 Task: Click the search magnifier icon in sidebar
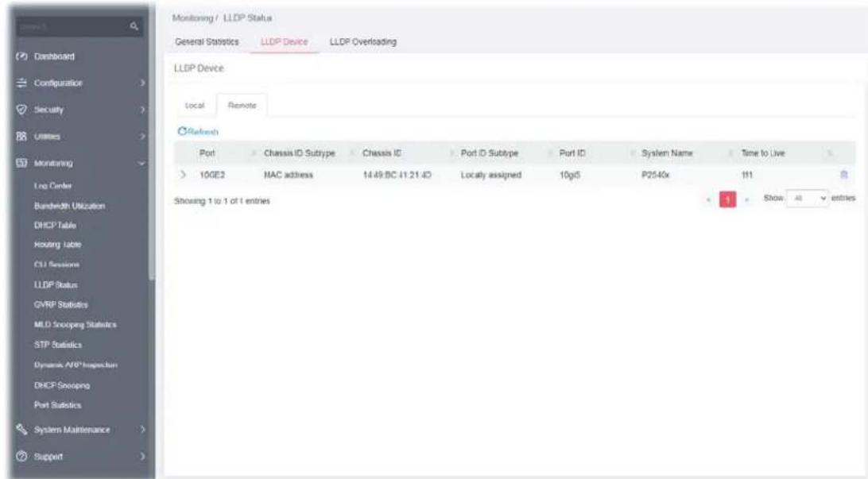[x=134, y=26]
